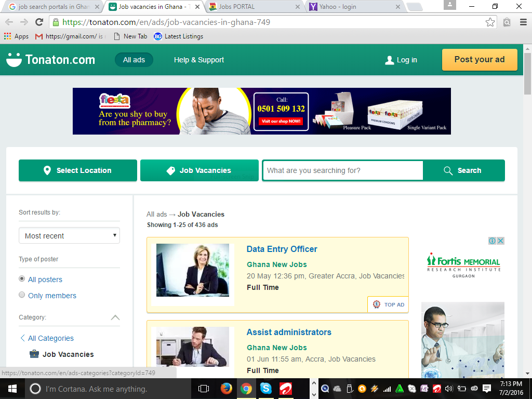Bookmark this page with the star icon
Screen dimensions: 532x399
(490, 22)
